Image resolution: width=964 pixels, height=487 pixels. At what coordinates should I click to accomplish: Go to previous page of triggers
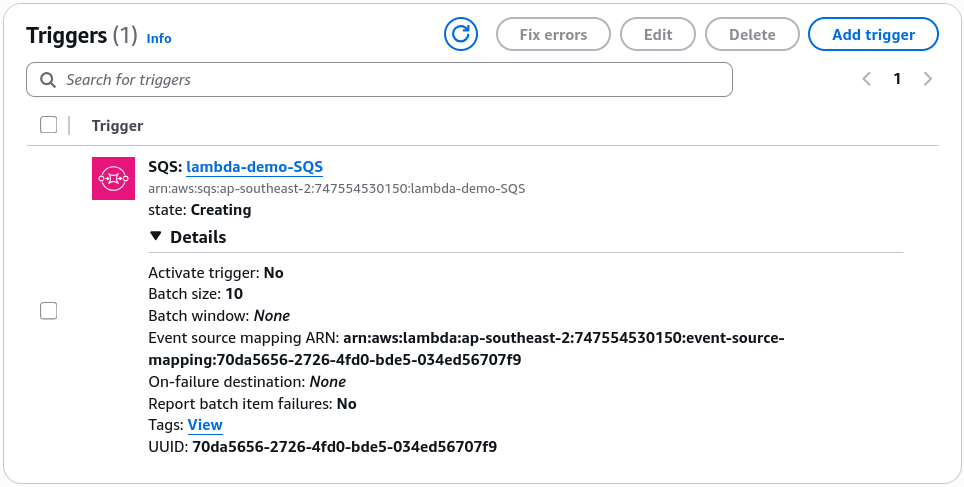coord(867,79)
